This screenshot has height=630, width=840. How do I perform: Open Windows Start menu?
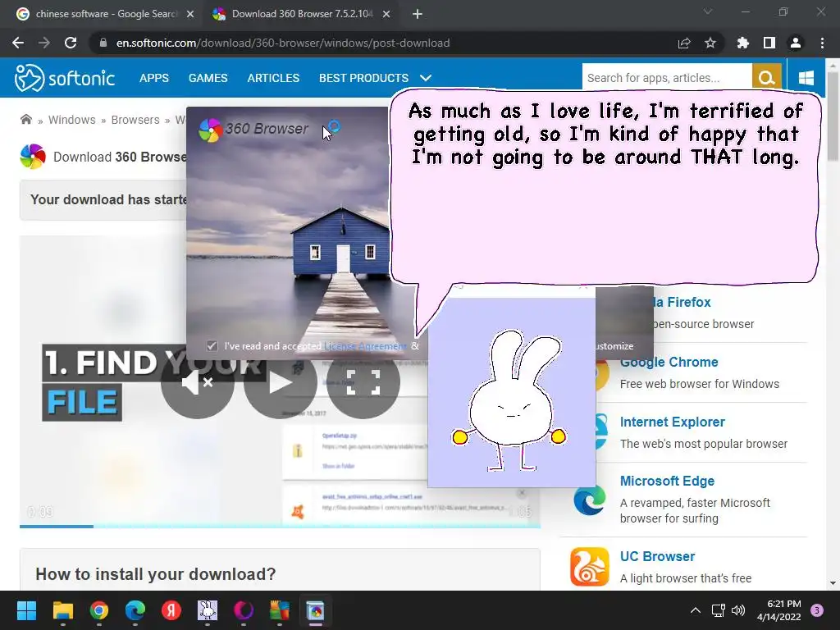coord(26,610)
